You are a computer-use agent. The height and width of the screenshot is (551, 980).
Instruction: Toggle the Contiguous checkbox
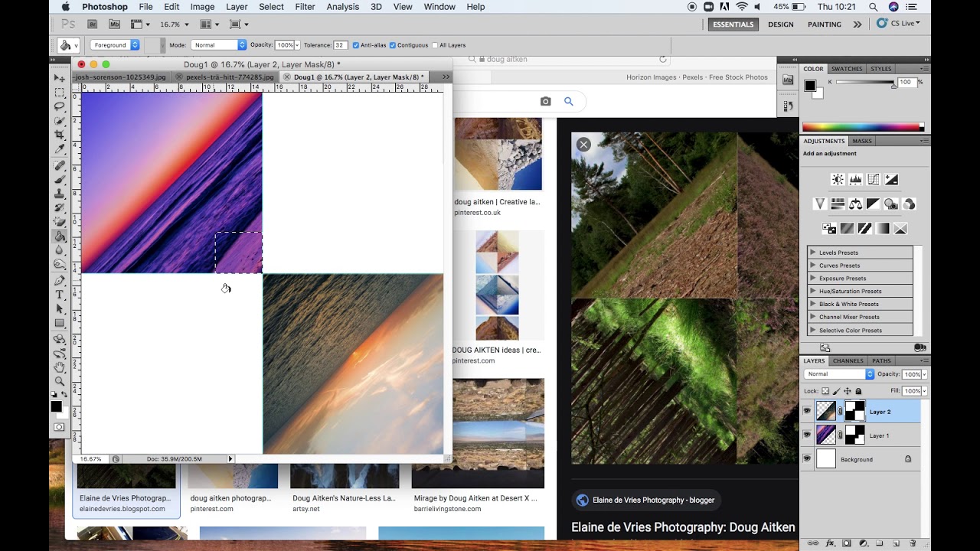[393, 45]
